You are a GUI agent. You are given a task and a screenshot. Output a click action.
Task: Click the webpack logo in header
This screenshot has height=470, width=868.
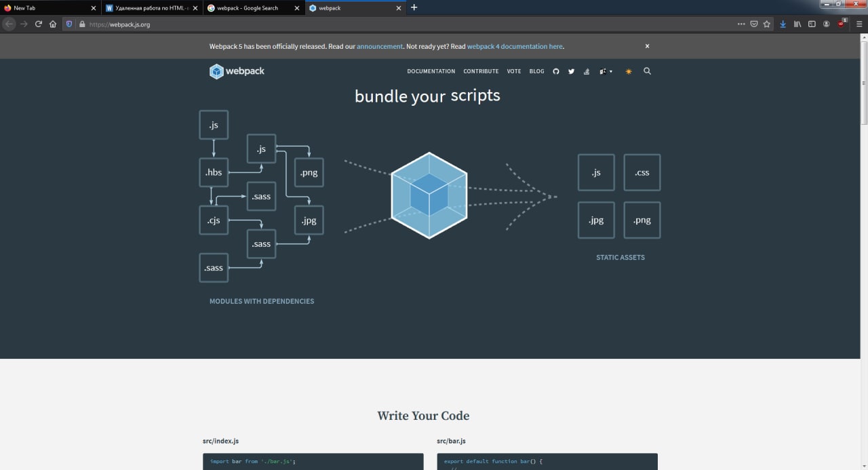[x=237, y=71]
